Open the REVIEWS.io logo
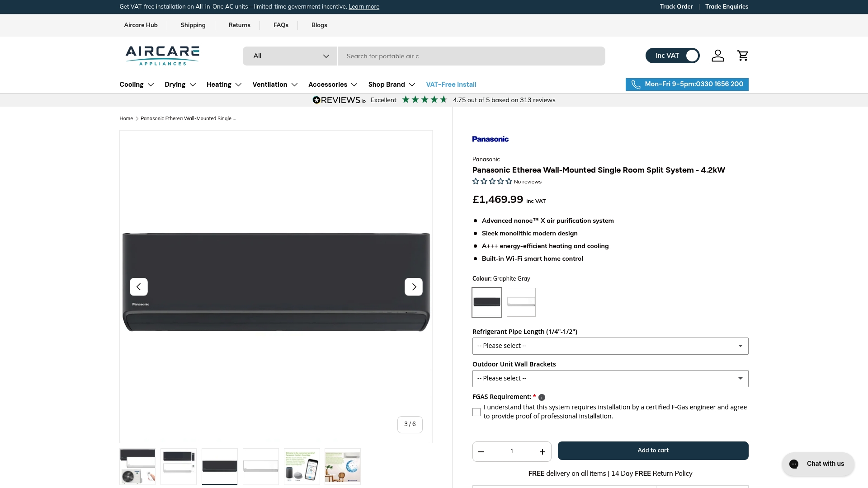Screen dimensions: 868x488 coord(339,100)
